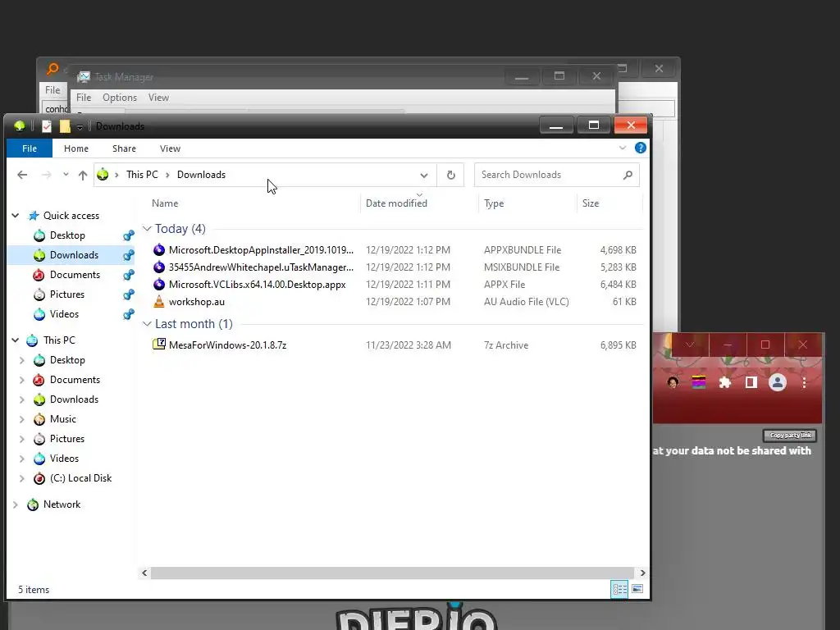Open Explorer system menu apple icon
The width and height of the screenshot is (840, 630).
coord(20,126)
